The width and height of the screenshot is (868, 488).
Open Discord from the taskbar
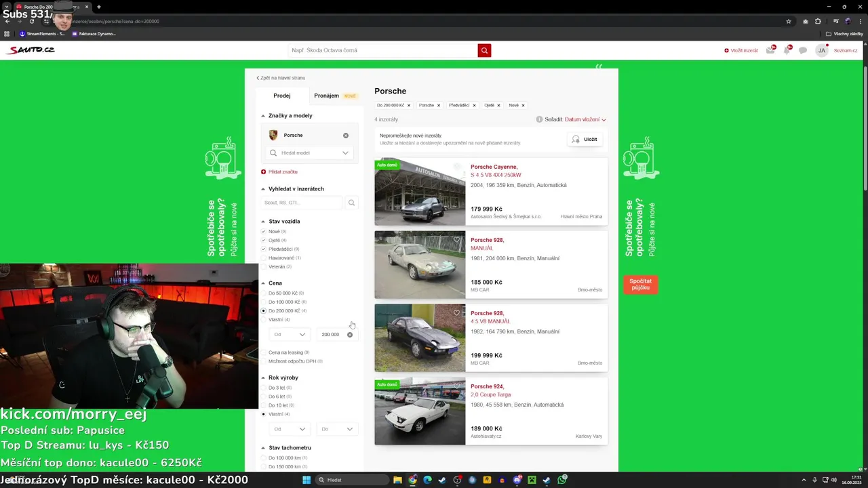(x=517, y=480)
